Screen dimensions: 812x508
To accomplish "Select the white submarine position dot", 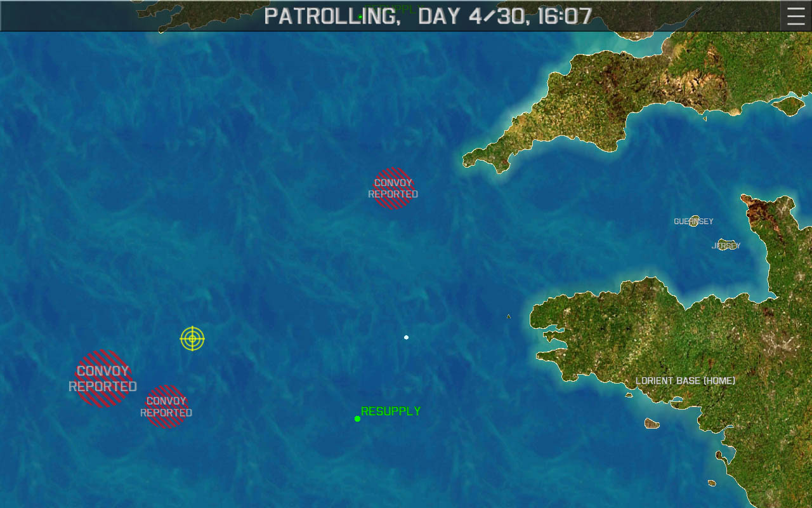I will (x=406, y=337).
